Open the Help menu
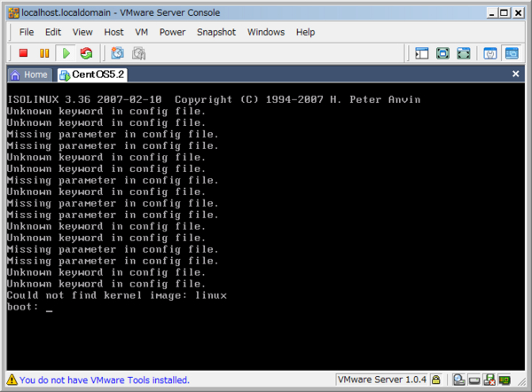Screen dimensions: 532x392 305,32
